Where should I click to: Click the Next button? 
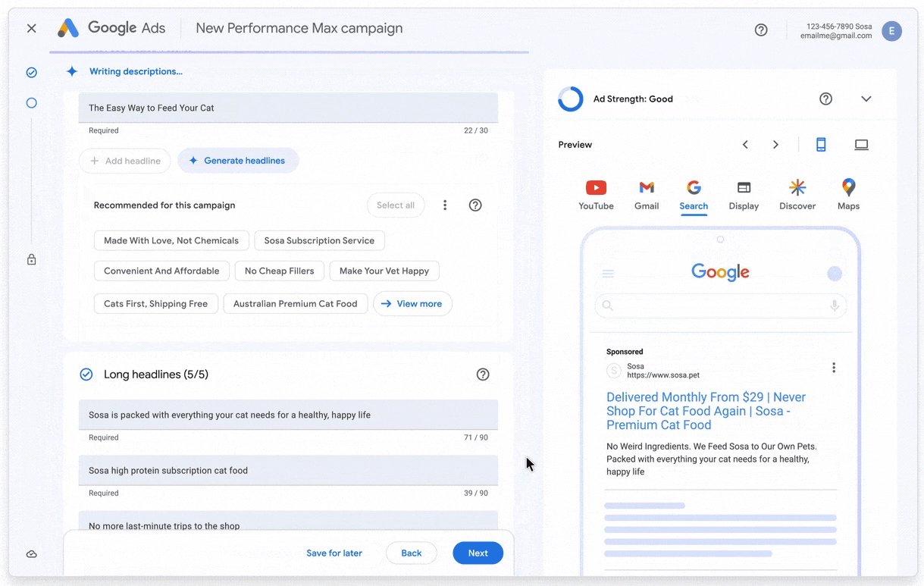pos(478,553)
